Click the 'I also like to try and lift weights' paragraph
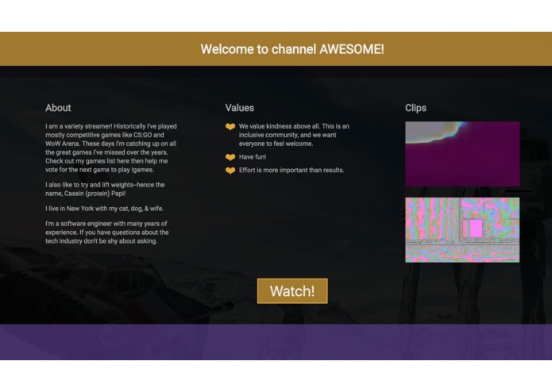Screen dimensions: 552x392 pos(105,189)
